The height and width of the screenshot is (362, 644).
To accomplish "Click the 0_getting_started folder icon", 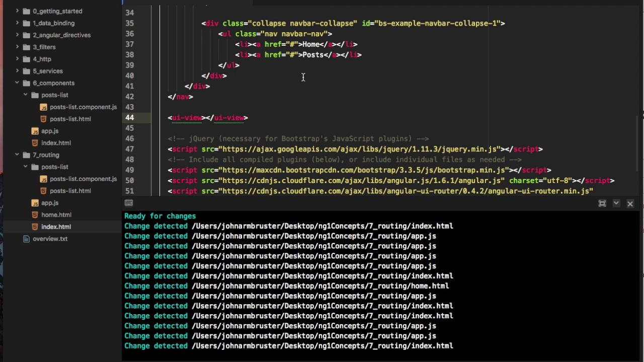I will (26, 11).
